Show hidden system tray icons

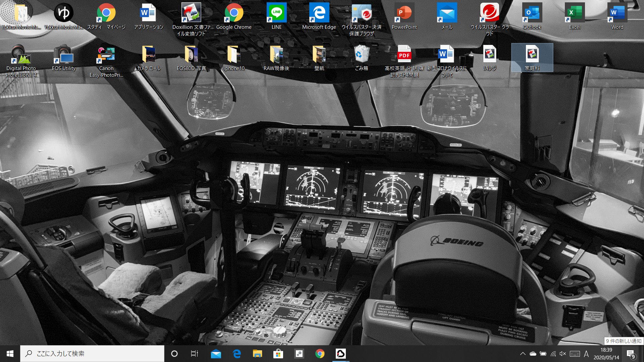pyautogui.click(x=523, y=354)
